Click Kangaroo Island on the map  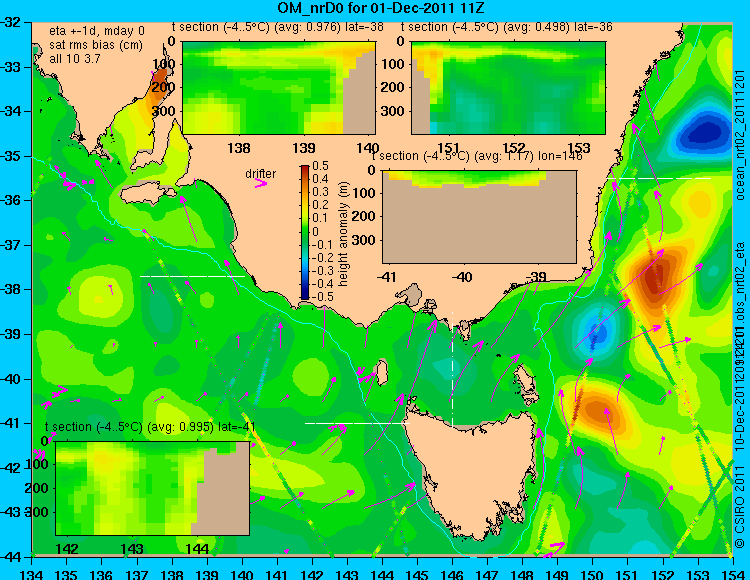[149, 195]
